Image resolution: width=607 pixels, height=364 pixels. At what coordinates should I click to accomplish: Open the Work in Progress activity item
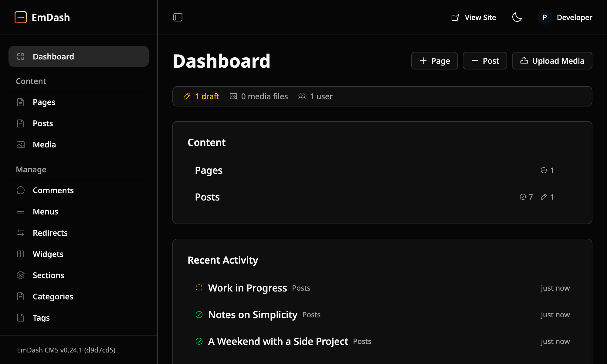[x=382, y=288]
